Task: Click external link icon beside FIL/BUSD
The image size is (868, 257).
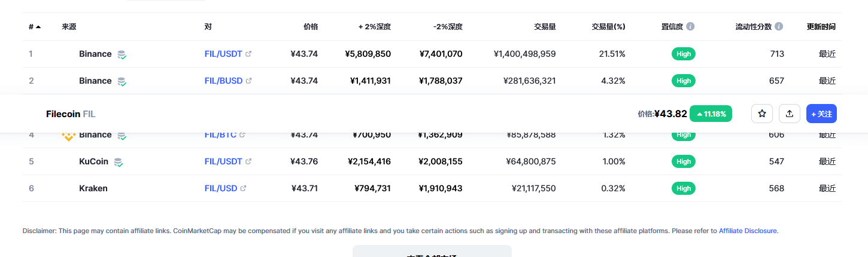Action: (x=248, y=81)
